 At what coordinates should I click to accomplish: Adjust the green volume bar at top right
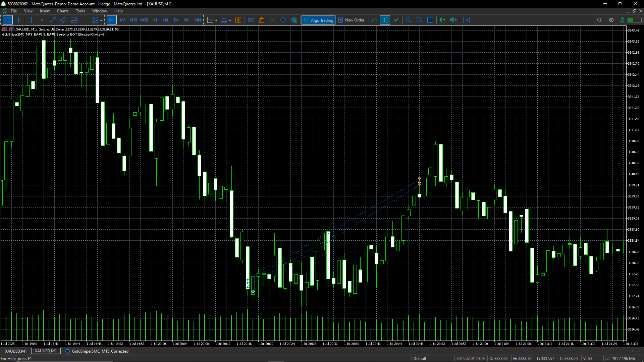[634, 20]
